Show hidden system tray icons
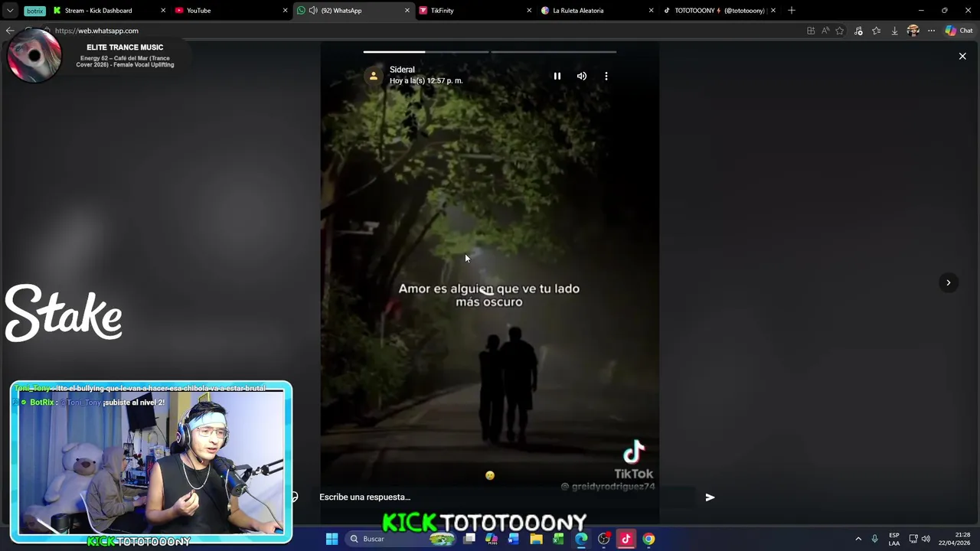 click(x=858, y=539)
